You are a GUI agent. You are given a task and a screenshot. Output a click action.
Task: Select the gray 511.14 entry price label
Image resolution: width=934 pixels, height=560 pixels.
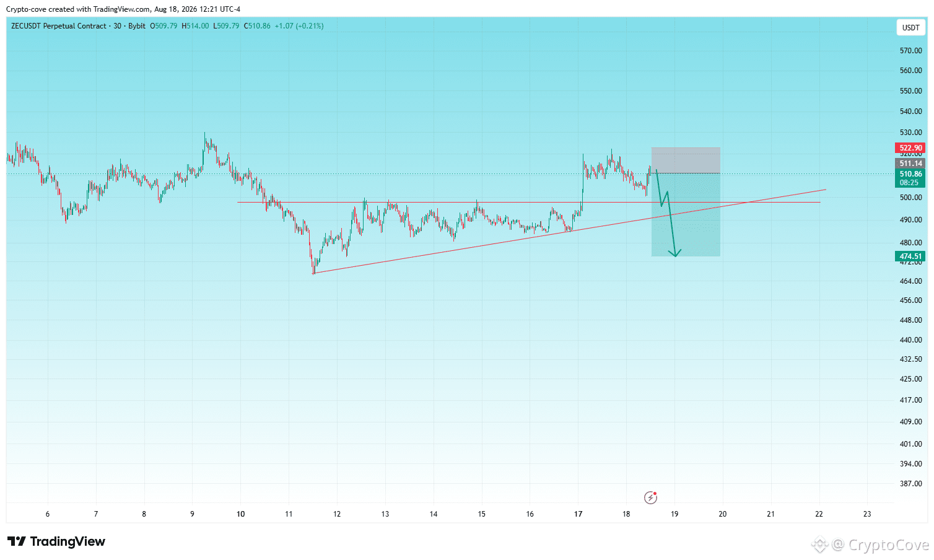click(x=910, y=164)
